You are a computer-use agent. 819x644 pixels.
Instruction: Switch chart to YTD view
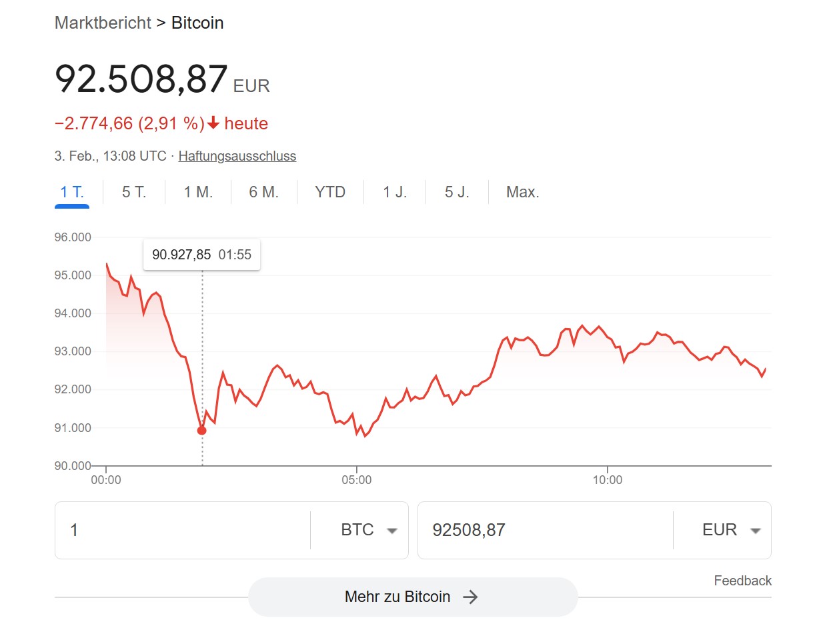(x=330, y=193)
